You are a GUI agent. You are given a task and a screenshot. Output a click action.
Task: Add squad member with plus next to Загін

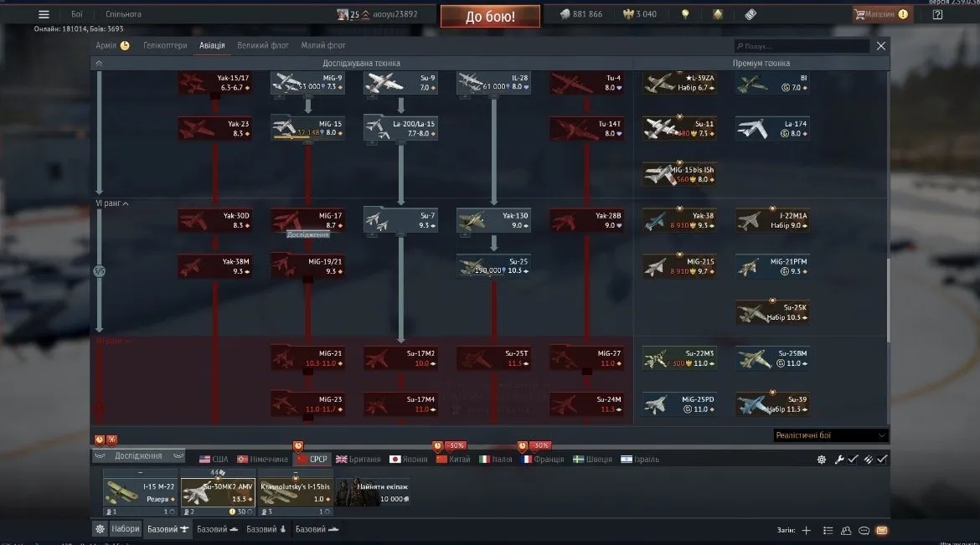pyautogui.click(x=807, y=530)
